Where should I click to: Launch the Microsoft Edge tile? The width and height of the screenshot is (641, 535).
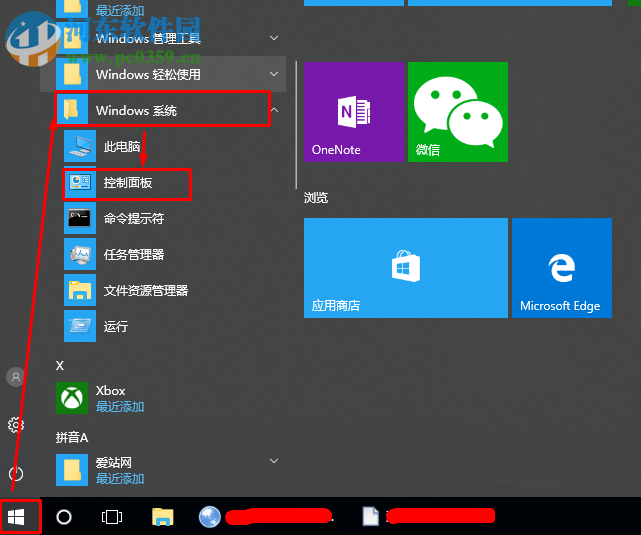click(561, 267)
